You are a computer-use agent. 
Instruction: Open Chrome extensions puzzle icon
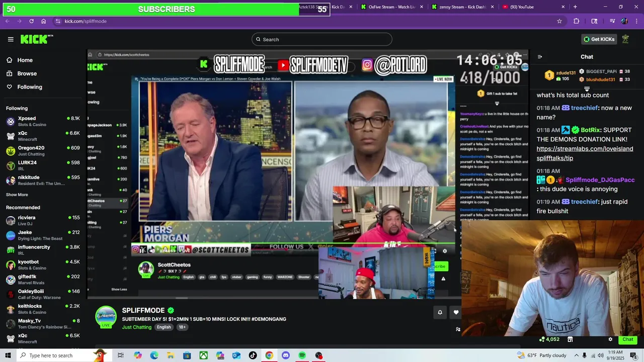click(x=577, y=21)
